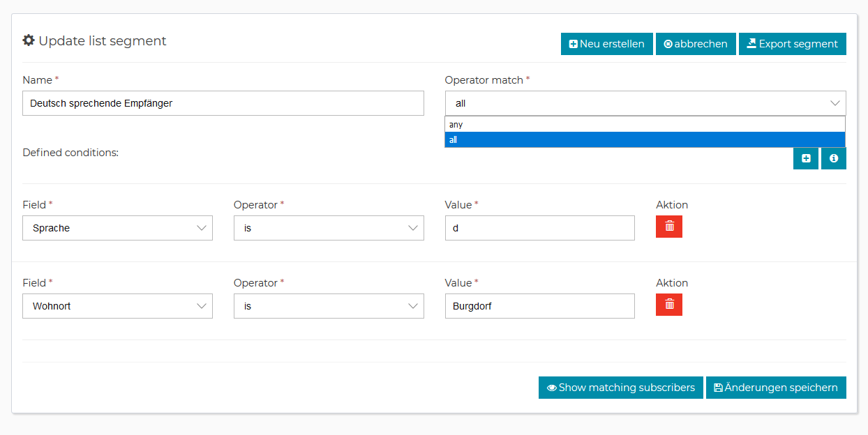Image resolution: width=868 pixels, height=435 pixels.
Task: Save changes with Änderungen speichern
Action: pos(776,388)
